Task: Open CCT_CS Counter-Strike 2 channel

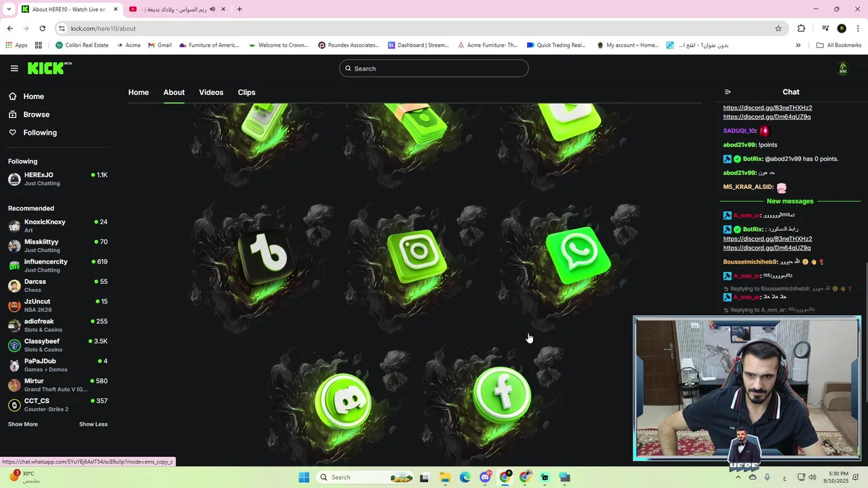Action: [x=58, y=405]
